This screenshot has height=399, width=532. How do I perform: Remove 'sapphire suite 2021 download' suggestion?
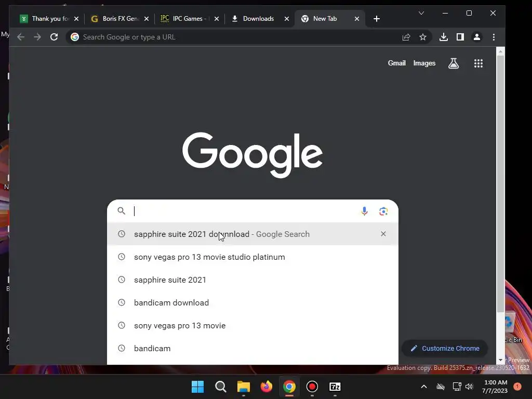(x=383, y=234)
